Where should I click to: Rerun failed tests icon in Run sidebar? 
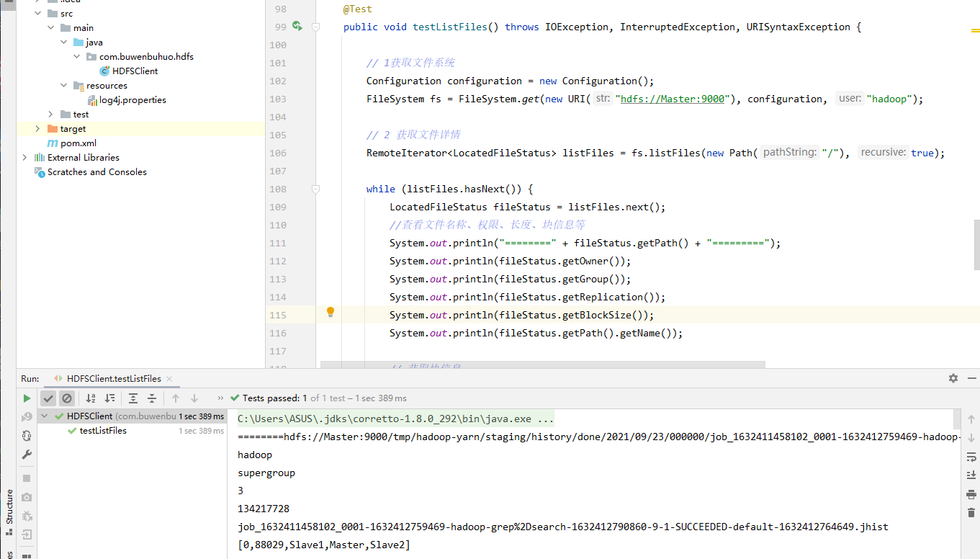[27, 416]
